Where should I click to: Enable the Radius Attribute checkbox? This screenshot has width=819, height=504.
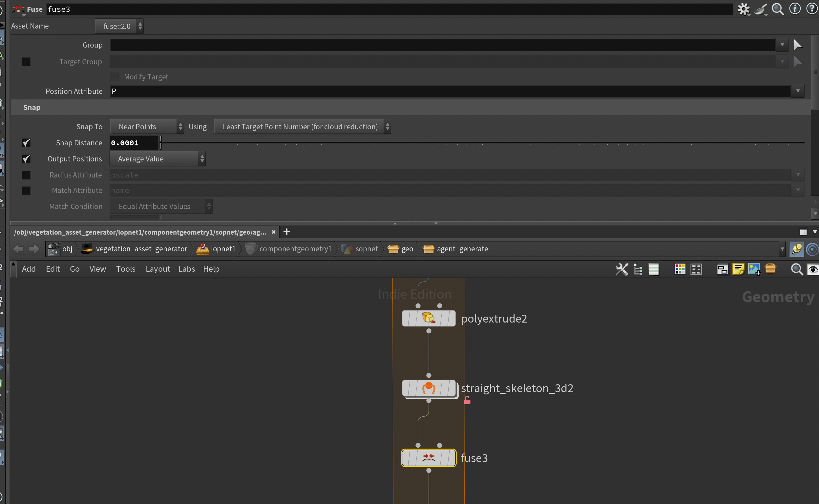click(26, 175)
